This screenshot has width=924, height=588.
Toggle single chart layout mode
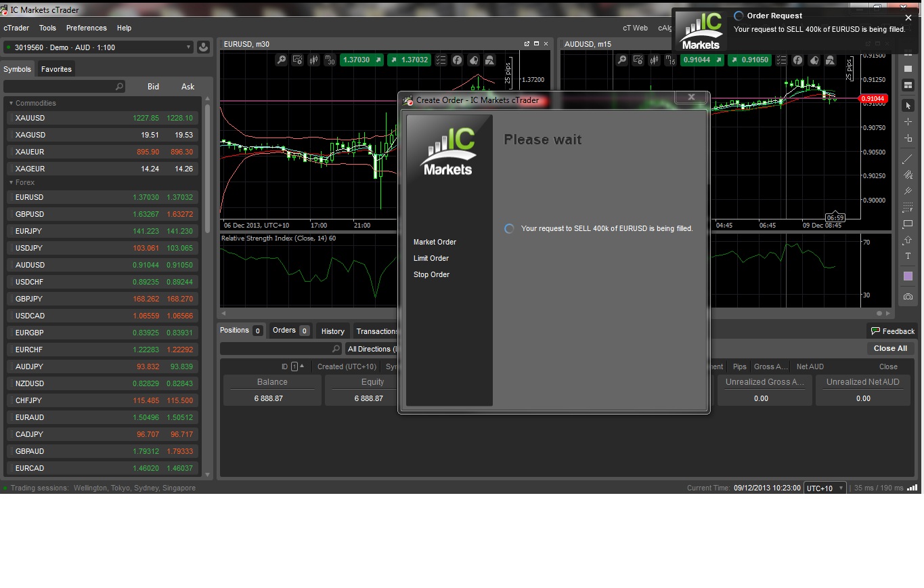tap(908, 69)
